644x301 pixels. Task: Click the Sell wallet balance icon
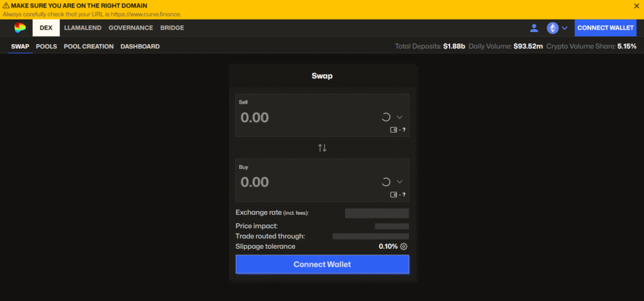click(394, 129)
